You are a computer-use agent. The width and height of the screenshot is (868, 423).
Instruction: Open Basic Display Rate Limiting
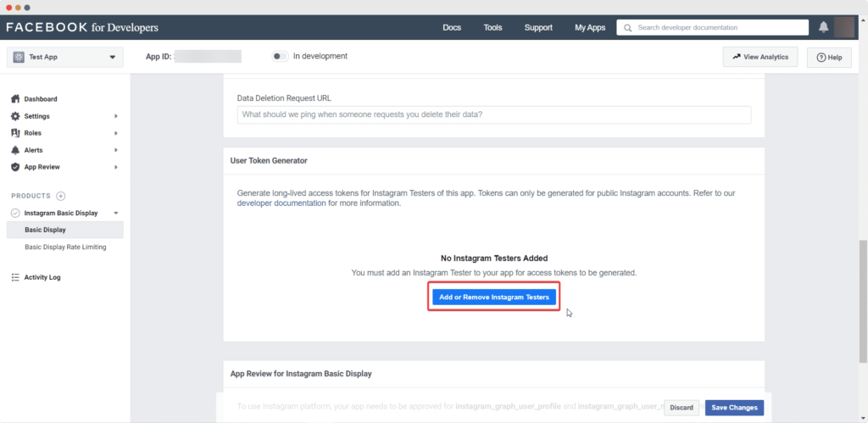pos(65,247)
